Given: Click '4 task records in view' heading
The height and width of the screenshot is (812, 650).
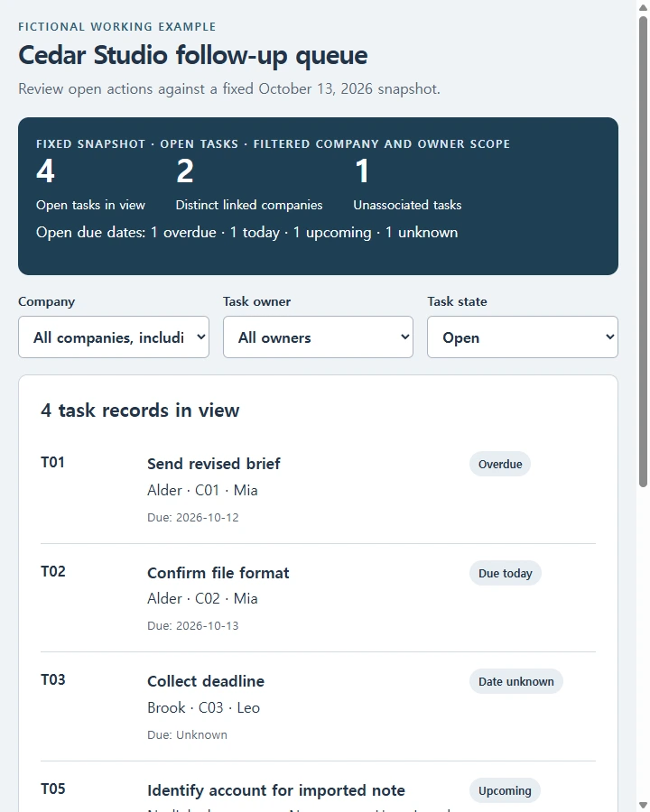Looking at the screenshot, I should click(140, 411).
